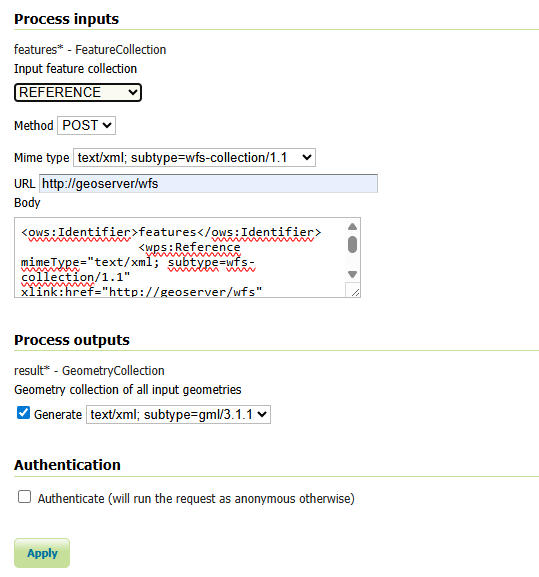Click the Body textarea scrollbar thumb
The image size is (539, 577).
[352, 245]
